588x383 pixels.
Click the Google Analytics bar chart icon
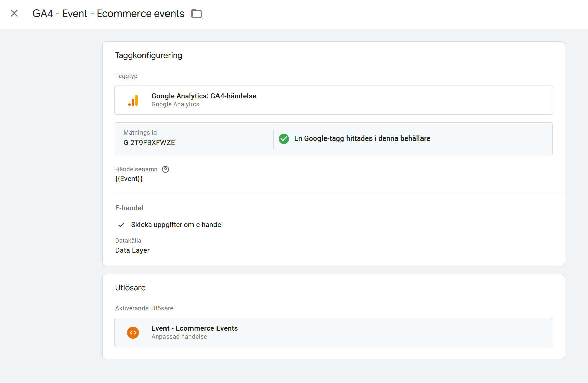(133, 100)
